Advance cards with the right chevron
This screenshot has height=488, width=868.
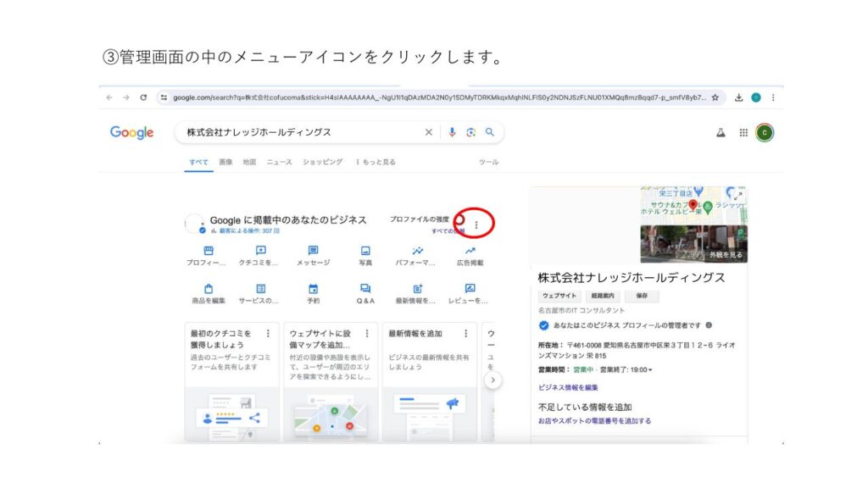(492, 380)
